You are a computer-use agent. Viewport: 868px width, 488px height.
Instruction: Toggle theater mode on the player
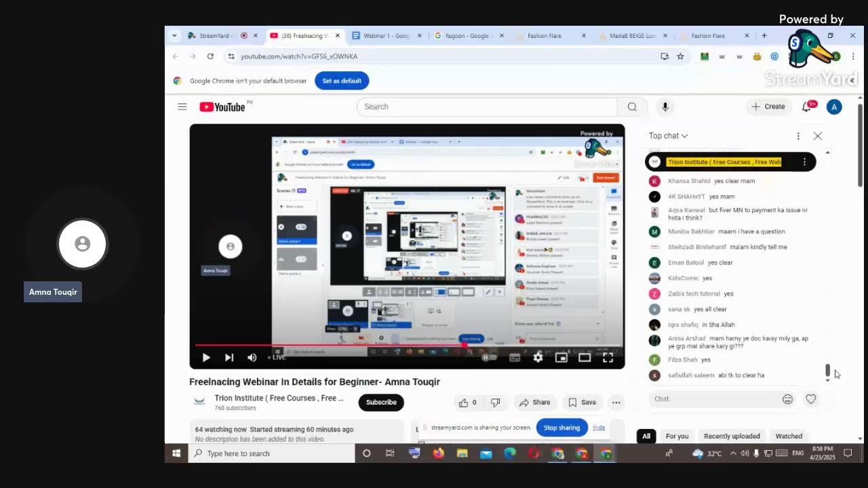[x=585, y=357]
